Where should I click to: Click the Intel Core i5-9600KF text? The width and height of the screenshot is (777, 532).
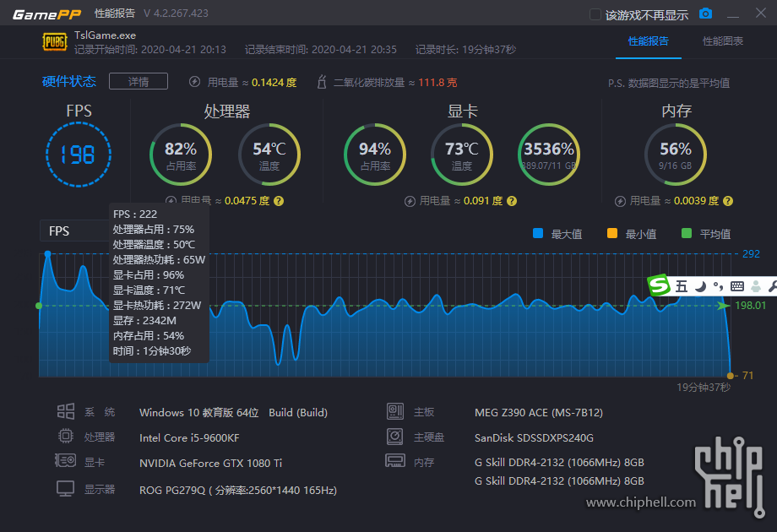click(x=189, y=438)
